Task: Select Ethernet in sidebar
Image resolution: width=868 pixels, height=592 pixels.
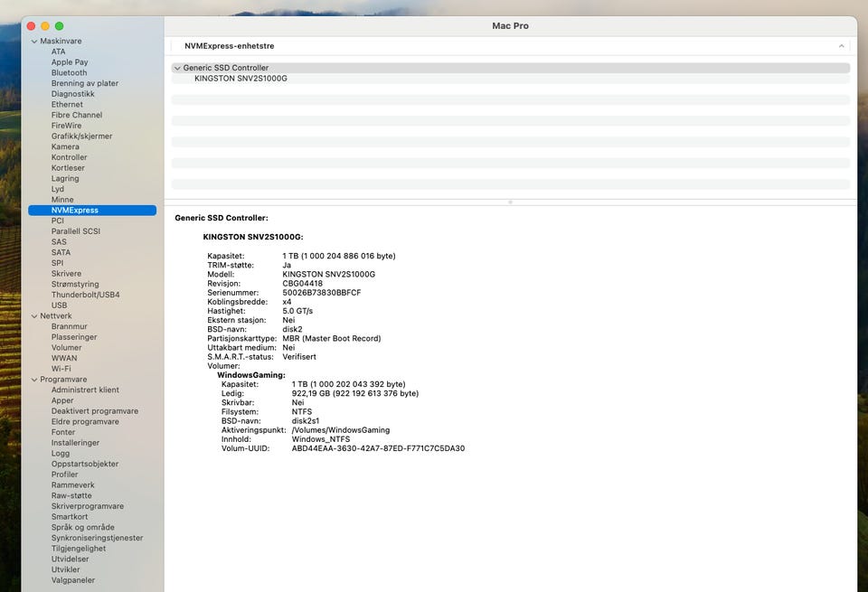Action: [x=67, y=104]
